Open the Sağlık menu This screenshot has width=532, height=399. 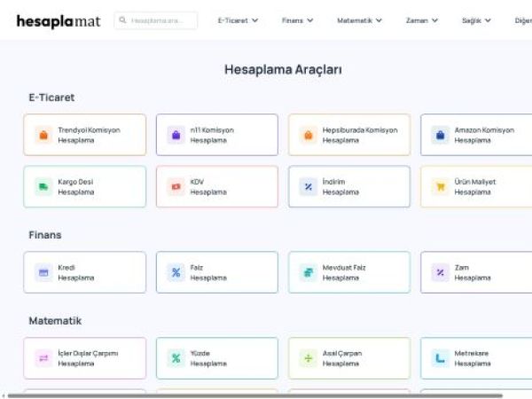(x=476, y=20)
